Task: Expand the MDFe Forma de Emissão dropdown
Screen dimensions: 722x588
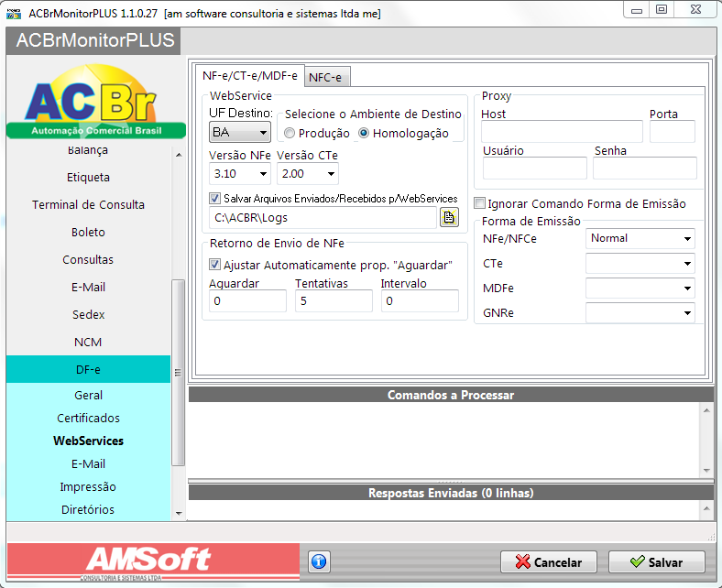Action: (640, 289)
